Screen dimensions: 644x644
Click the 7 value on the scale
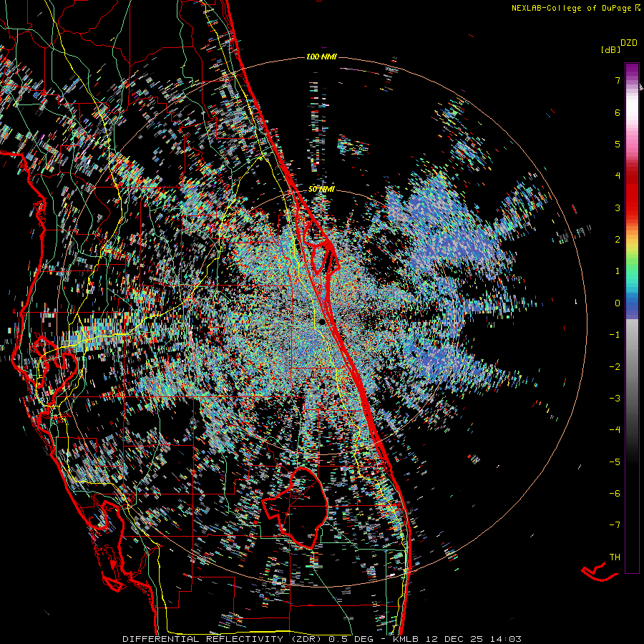[618, 80]
